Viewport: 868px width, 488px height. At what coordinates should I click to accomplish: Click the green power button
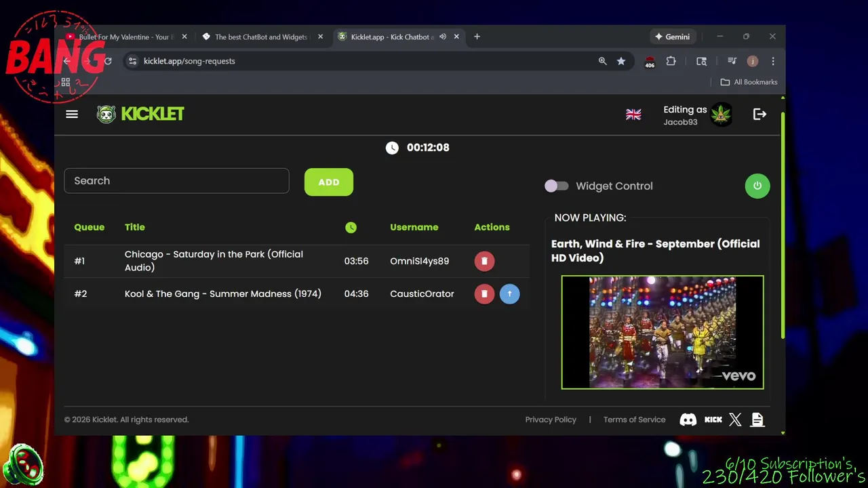(757, 186)
